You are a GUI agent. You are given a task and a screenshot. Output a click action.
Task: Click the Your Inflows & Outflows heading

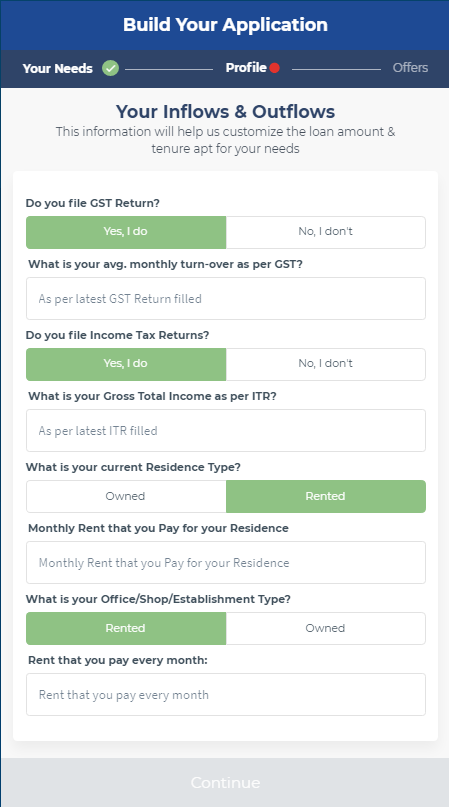[225, 111]
